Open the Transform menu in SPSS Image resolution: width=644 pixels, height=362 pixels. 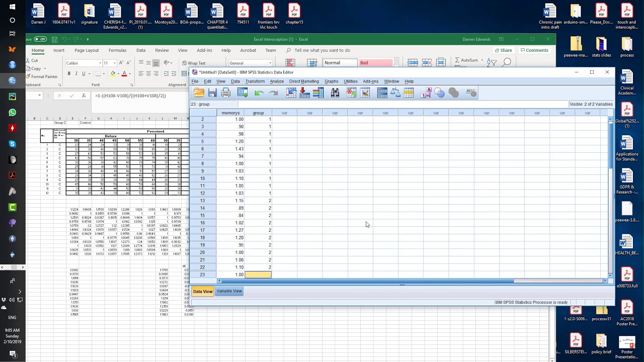click(255, 81)
